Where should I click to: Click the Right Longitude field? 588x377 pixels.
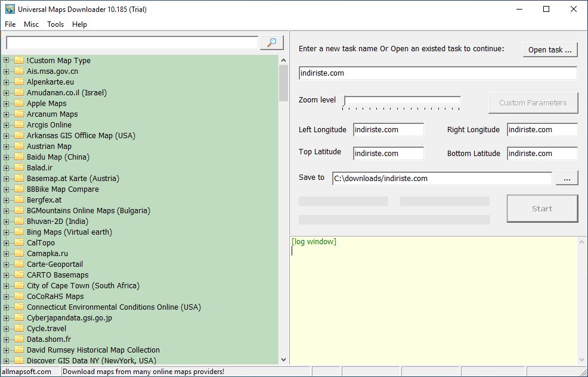(x=542, y=130)
